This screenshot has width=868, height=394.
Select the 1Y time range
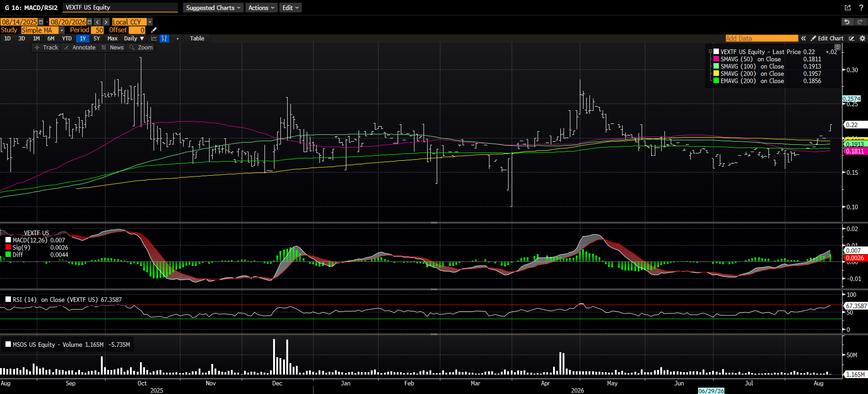(x=83, y=39)
